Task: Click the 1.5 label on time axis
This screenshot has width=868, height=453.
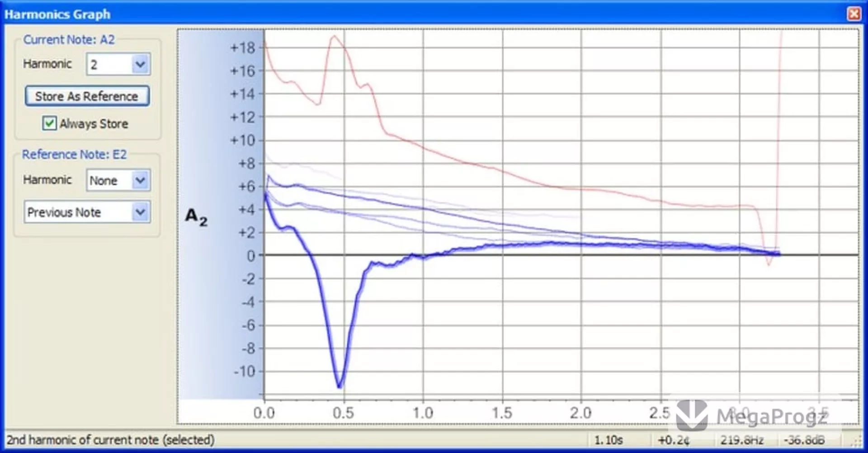Action: coord(502,413)
